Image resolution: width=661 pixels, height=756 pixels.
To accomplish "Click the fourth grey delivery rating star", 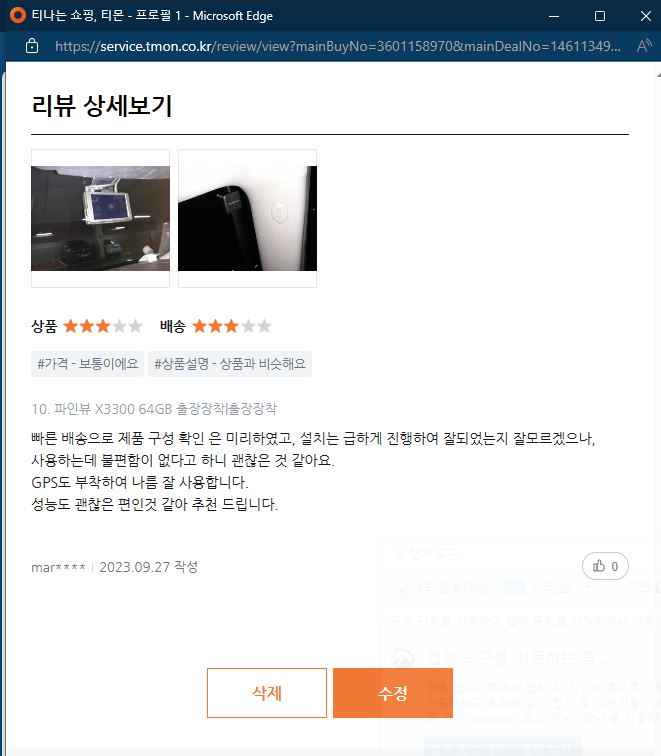I will pos(248,326).
